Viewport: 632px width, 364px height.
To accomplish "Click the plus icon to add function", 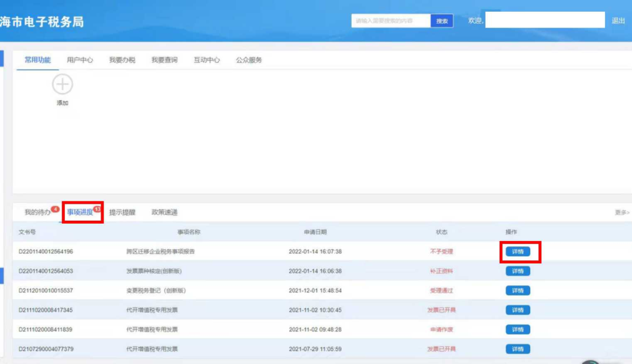I will pyautogui.click(x=63, y=85).
